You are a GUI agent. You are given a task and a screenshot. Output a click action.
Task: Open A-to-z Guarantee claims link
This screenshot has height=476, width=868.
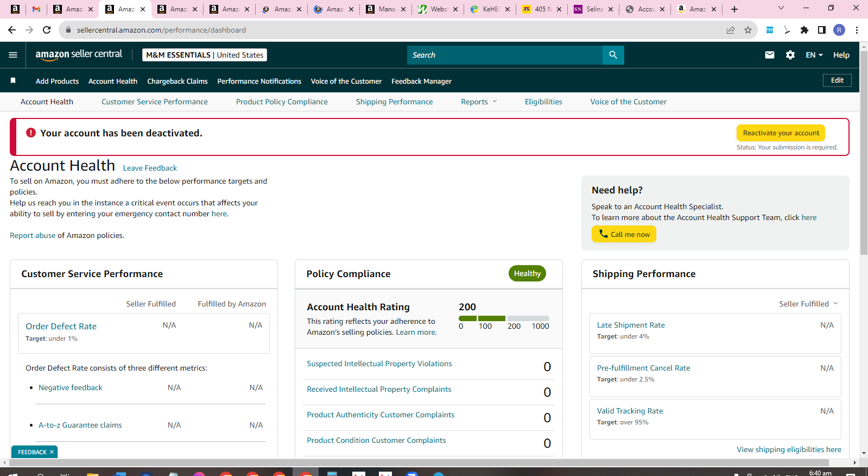80,425
